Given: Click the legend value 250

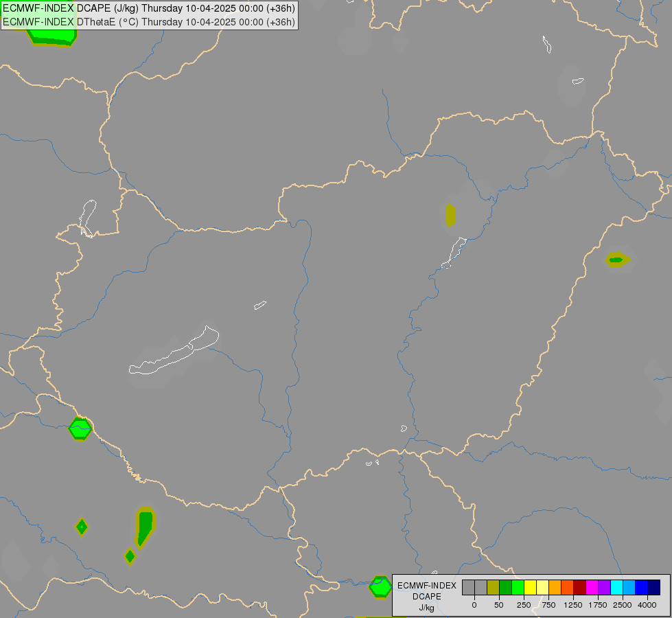Looking at the screenshot, I should coord(524,605).
